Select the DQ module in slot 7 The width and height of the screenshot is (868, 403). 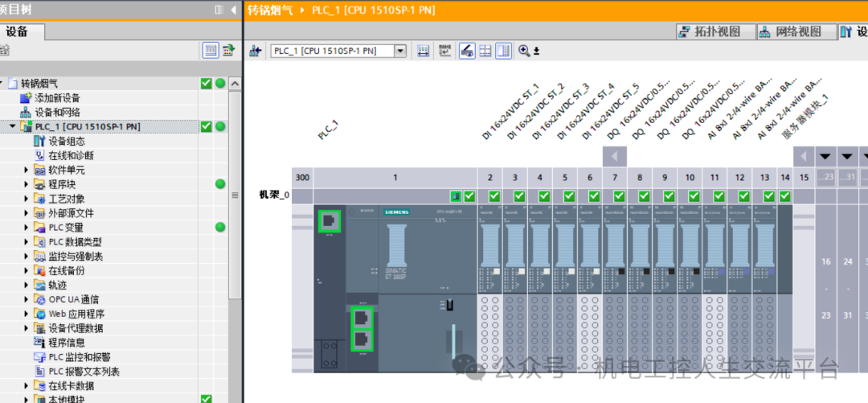tap(615, 288)
